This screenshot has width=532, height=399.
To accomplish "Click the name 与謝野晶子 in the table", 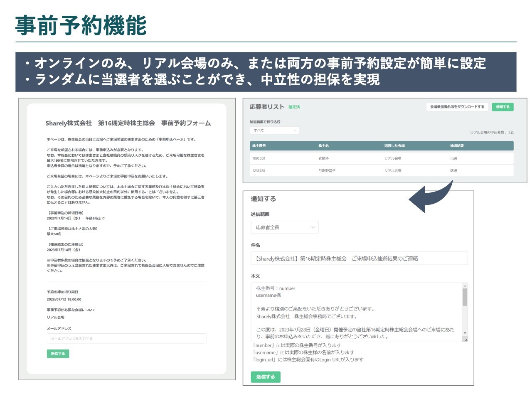I will pos(327,171).
